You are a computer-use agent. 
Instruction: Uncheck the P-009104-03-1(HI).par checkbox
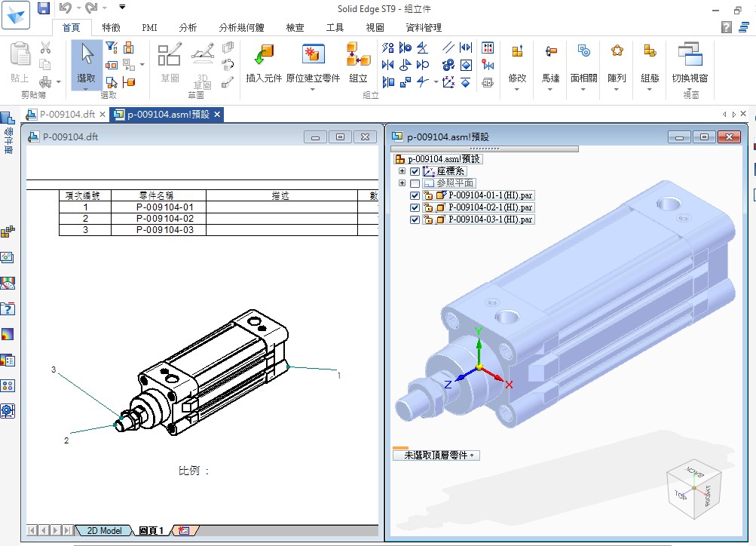[x=415, y=219]
